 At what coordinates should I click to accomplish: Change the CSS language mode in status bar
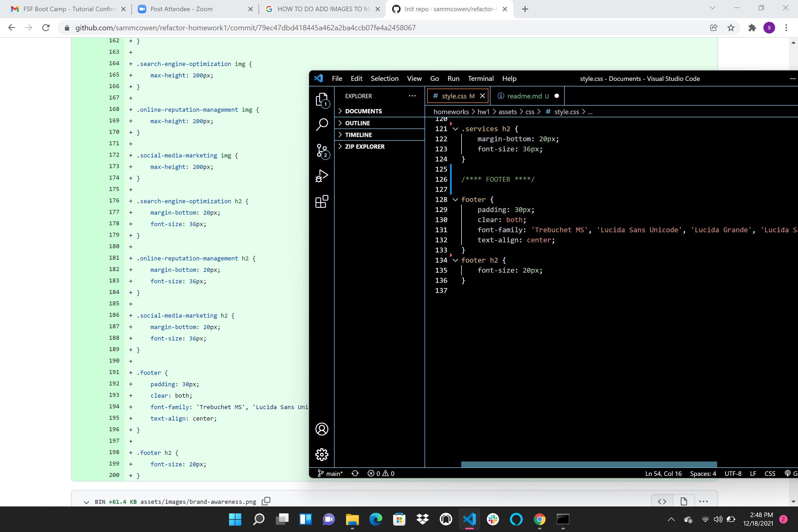[770, 473]
